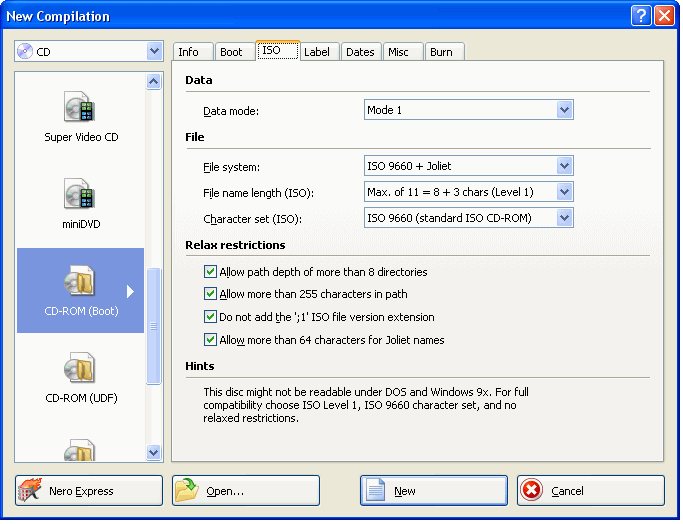This screenshot has width=683, height=524.
Task: Click the white arrow beside CD-ROM (Boot)
Action: pyautogui.click(x=130, y=291)
